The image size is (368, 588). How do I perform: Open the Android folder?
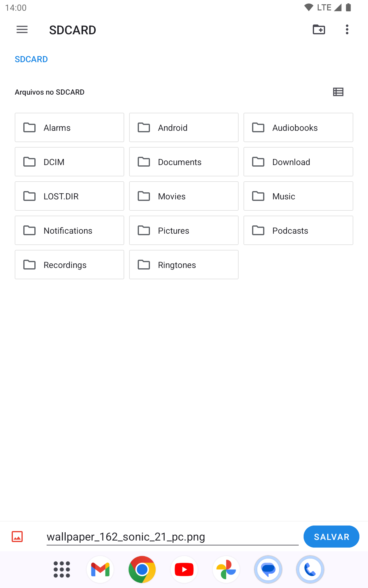click(x=184, y=127)
